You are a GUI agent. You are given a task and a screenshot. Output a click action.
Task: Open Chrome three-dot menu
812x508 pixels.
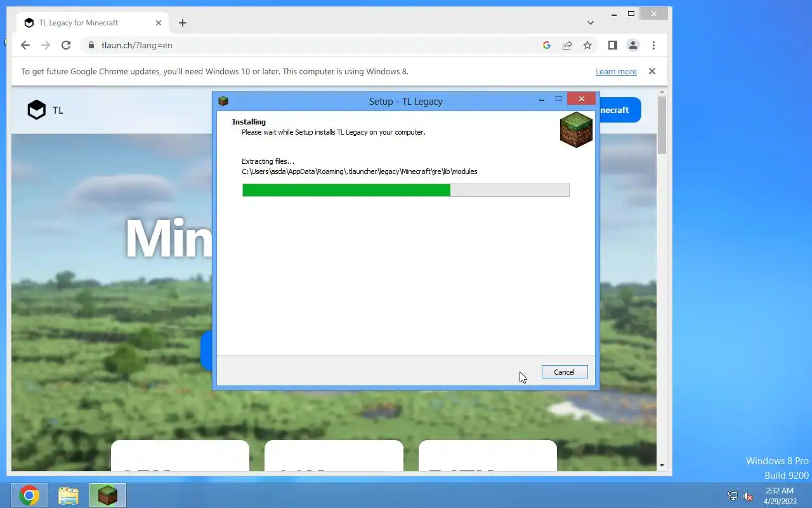[x=653, y=45]
